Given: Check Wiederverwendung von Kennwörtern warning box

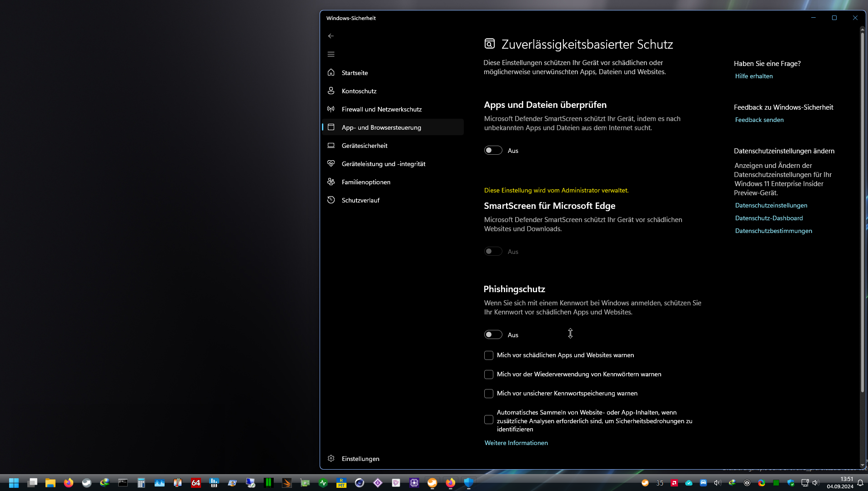Looking at the screenshot, I should tap(489, 375).
